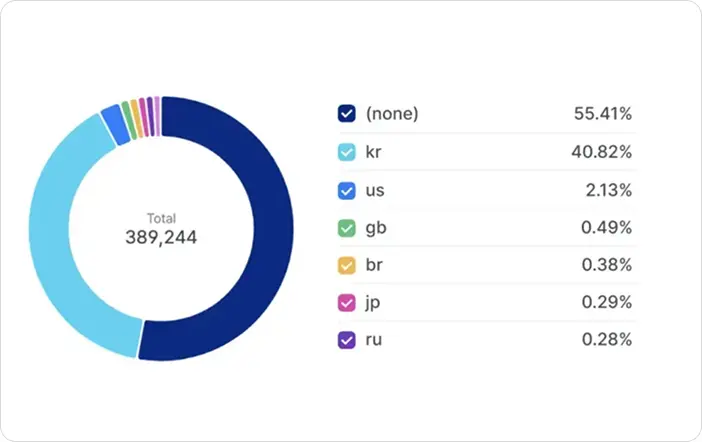Toggle the kr legend checkbox
This screenshot has width=702, height=442.
click(347, 152)
